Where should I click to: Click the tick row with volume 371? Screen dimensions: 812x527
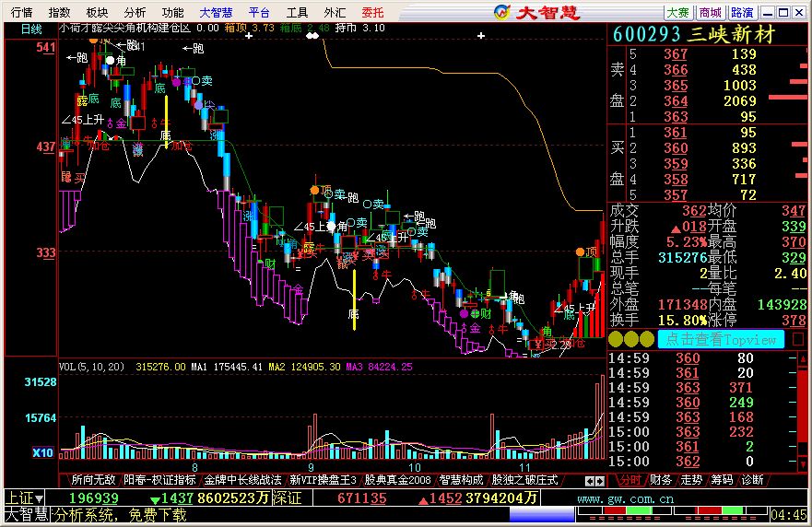702,388
